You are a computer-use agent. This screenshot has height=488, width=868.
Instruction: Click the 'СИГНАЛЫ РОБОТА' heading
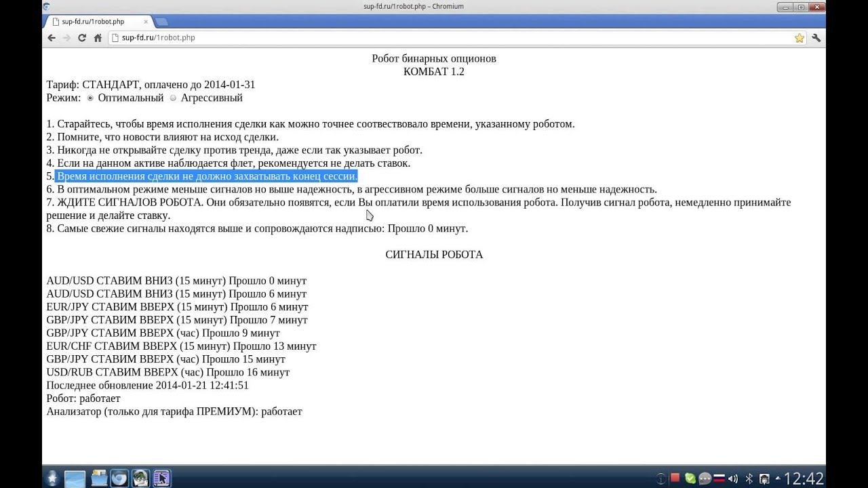[x=434, y=255]
